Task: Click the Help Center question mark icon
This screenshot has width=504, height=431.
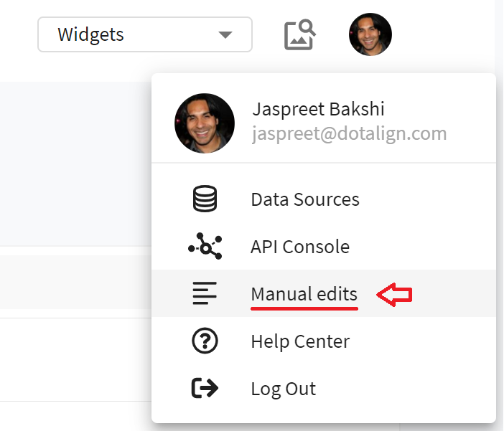Action: tap(205, 341)
